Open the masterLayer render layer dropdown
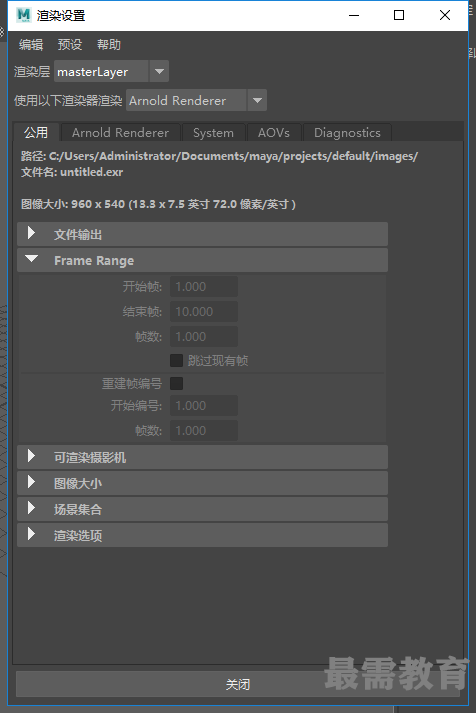This screenshot has height=713, width=476. [111, 71]
